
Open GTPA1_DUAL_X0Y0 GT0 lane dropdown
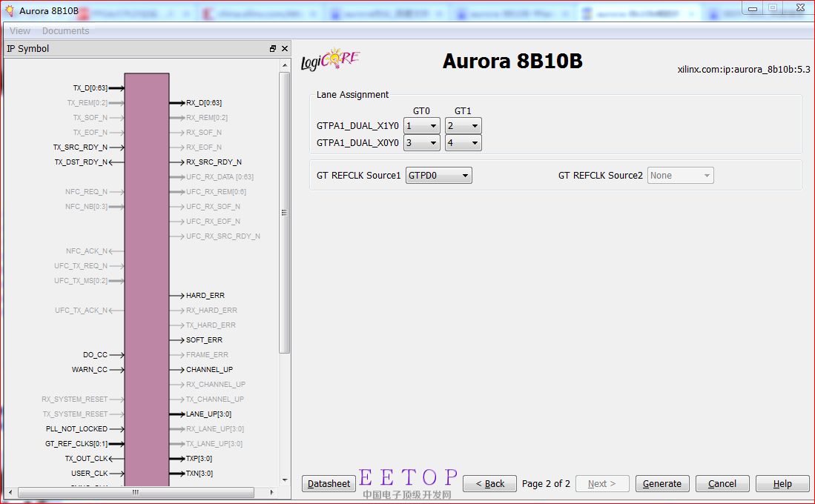pyautogui.click(x=421, y=143)
